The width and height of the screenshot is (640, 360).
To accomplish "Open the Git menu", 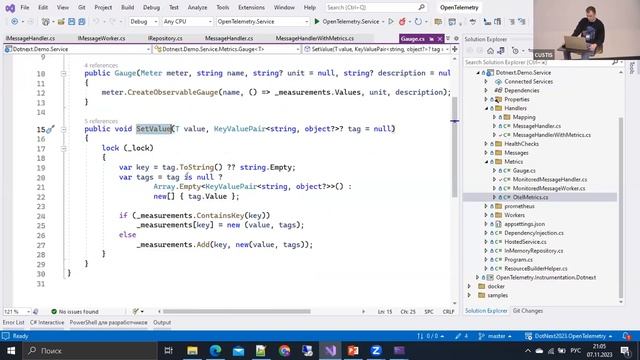I will [x=82, y=7].
